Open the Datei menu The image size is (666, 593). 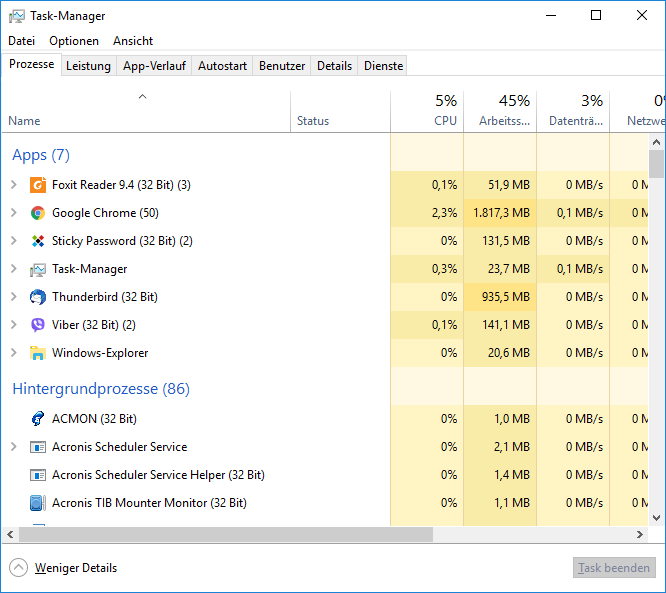21,41
